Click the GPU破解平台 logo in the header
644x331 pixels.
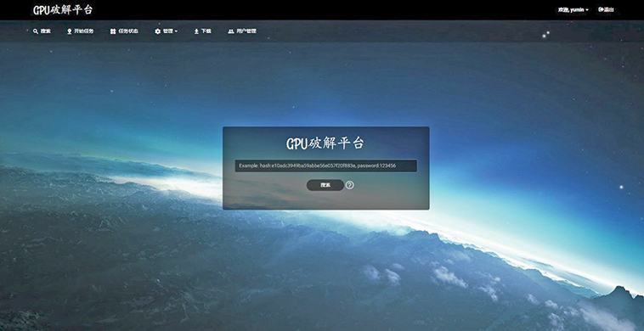coord(63,10)
